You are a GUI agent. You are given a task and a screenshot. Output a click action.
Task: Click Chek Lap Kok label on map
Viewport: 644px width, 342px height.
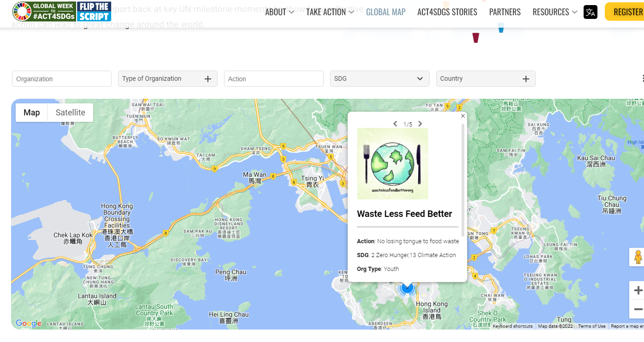pos(73,238)
